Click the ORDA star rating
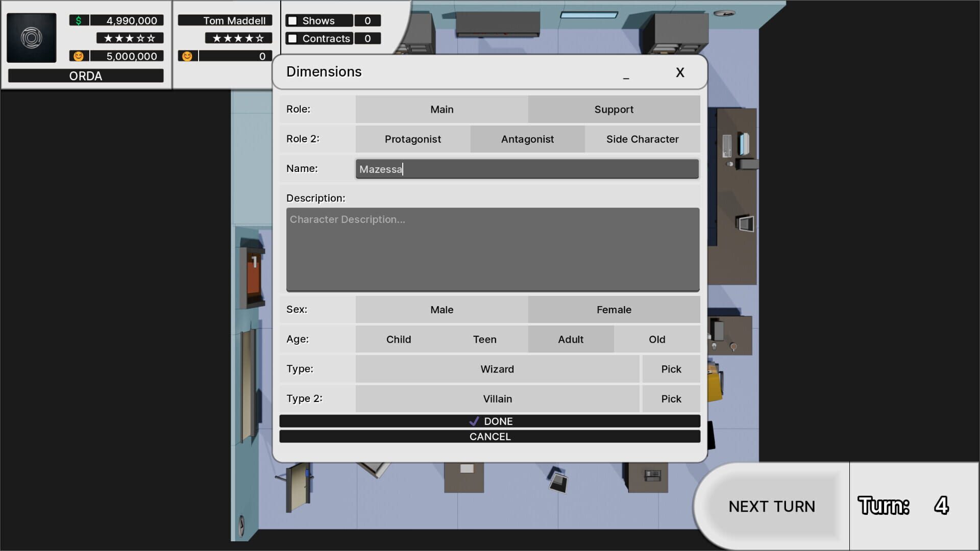 click(129, 38)
